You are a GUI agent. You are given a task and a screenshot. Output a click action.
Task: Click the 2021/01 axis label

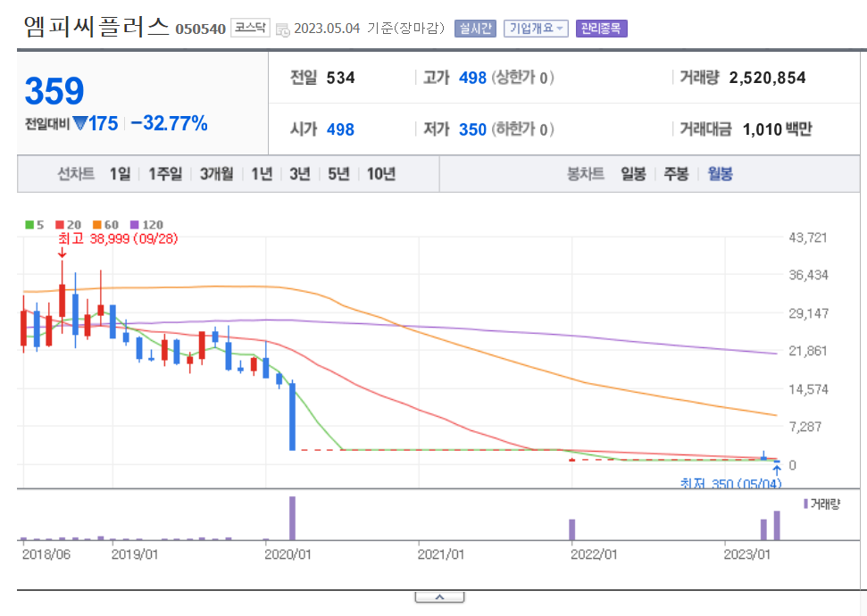point(441,554)
